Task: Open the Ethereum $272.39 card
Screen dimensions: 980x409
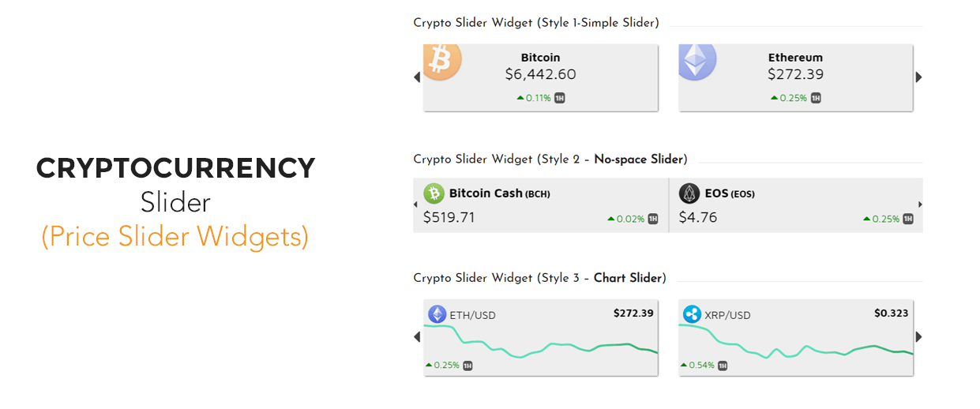Action: tap(796, 77)
